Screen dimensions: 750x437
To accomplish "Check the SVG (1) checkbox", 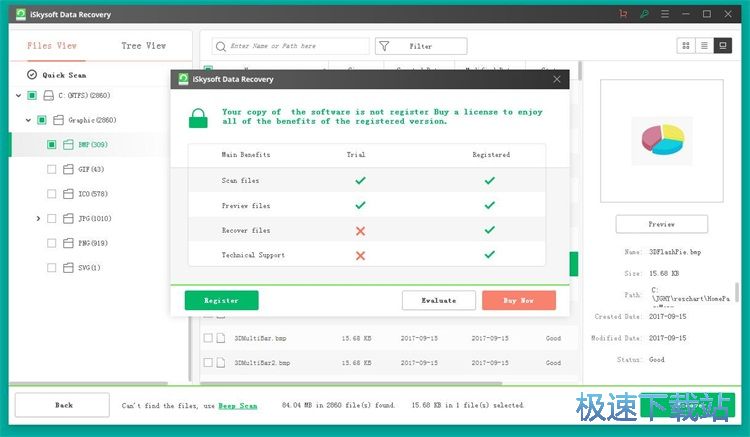I will tap(52, 268).
